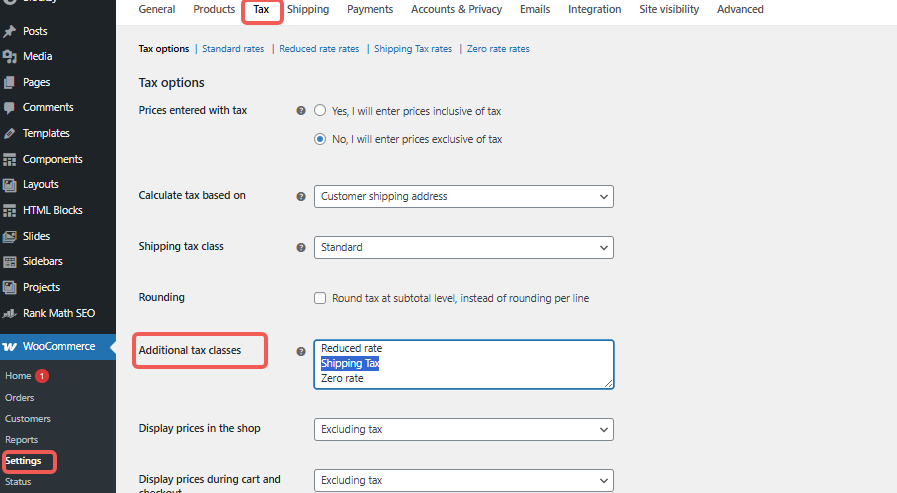Open the Zero rate rates link

coord(498,49)
